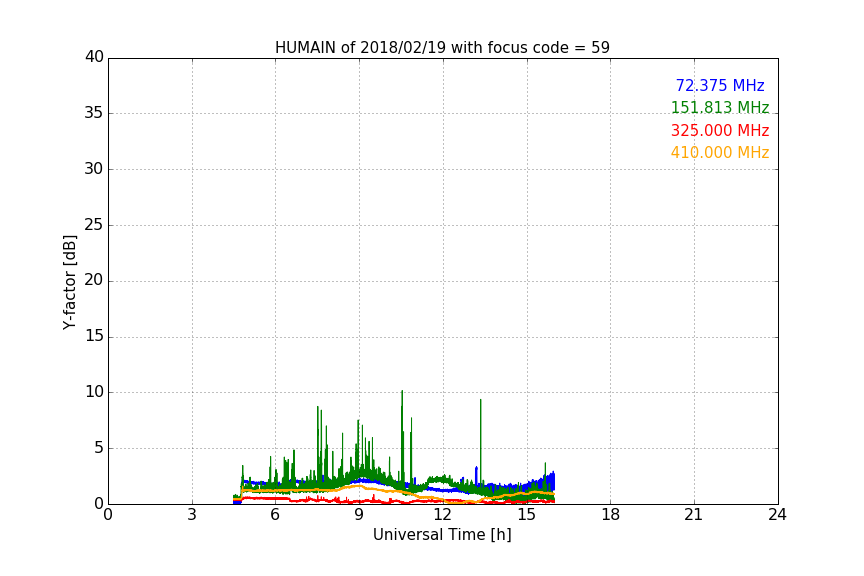864x576 pixels.
Task: Click the x-axis tick value 9
Action: click(359, 515)
